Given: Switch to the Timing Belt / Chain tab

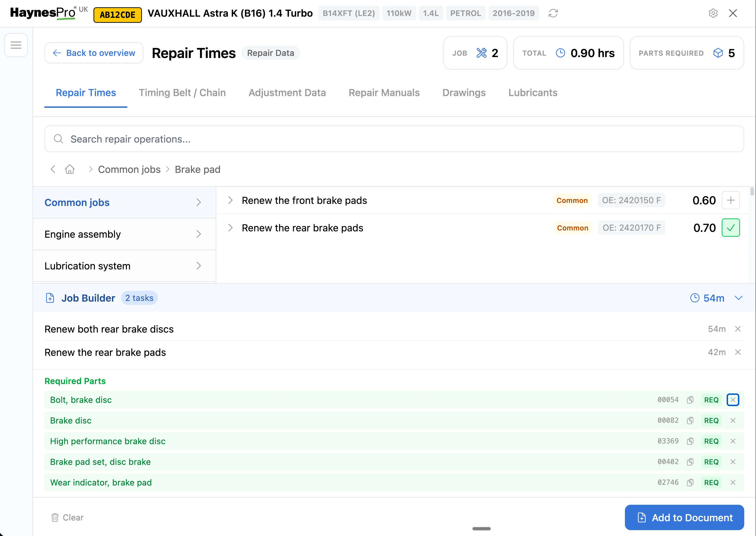Looking at the screenshot, I should 182,93.
